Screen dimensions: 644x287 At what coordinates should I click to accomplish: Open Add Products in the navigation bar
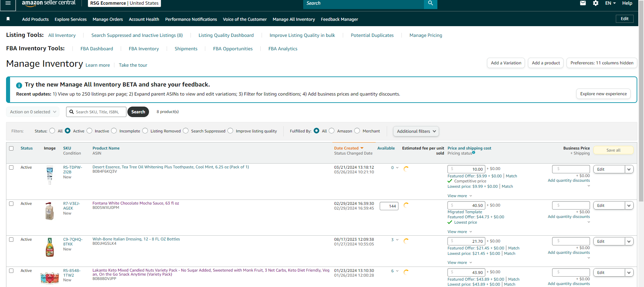click(x=35, y=19)
